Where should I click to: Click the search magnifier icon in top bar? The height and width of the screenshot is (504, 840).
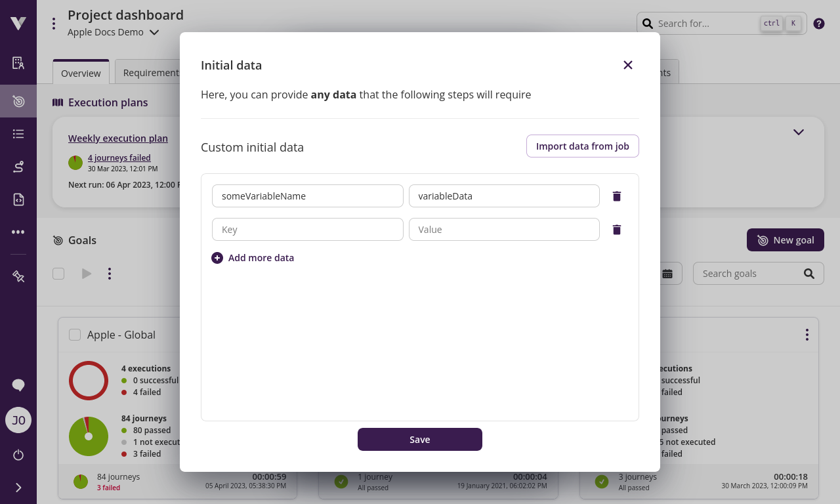click(648, 24)
